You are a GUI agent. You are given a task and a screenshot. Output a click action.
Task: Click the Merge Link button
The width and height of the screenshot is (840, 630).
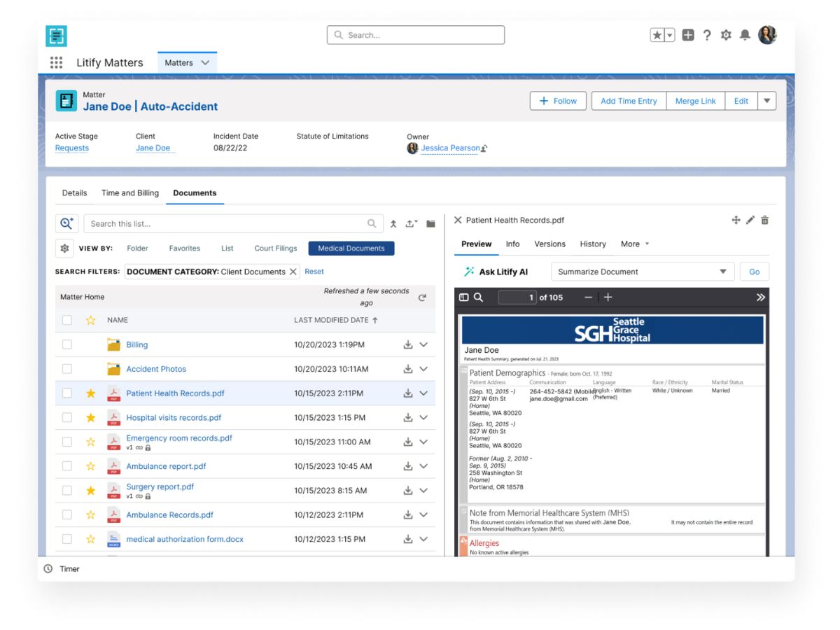(x=696, y=101)
